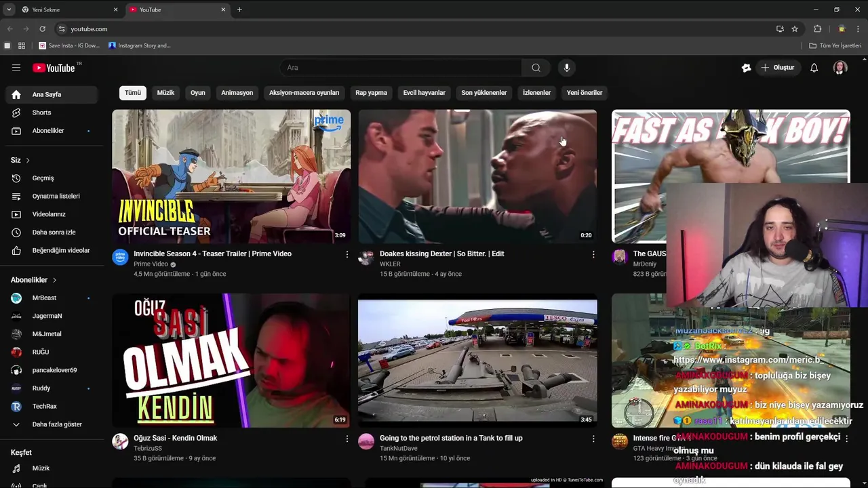Select the Aksiyon-macera oyunları chip
Image resolution: width=868 pixels, height=488 pixels.
pos(304,93)
